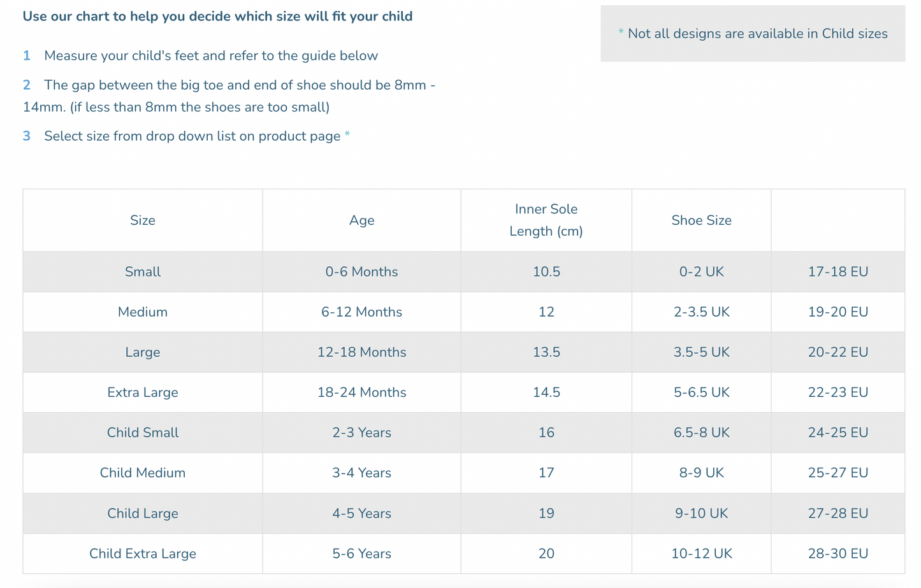Click the chart heading about deciding size

217,17
